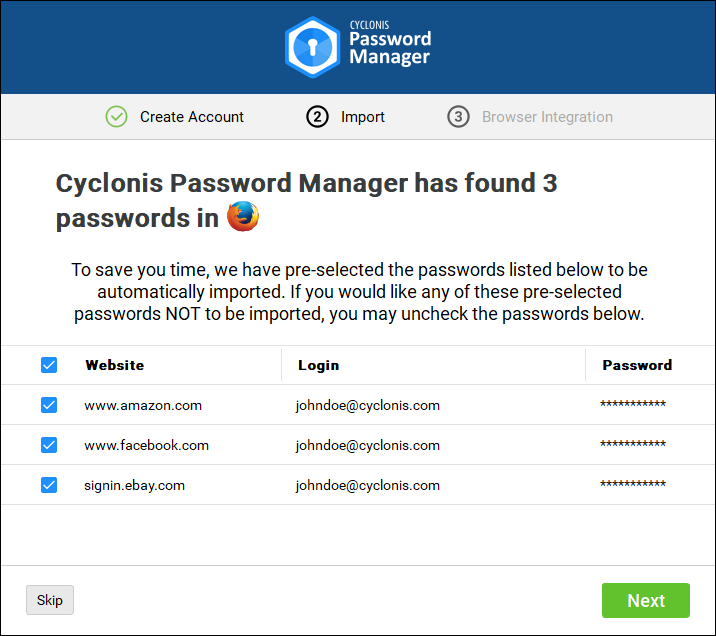
Task: Click the green Create Account checkmark icon
Action: tap(117, 117)
